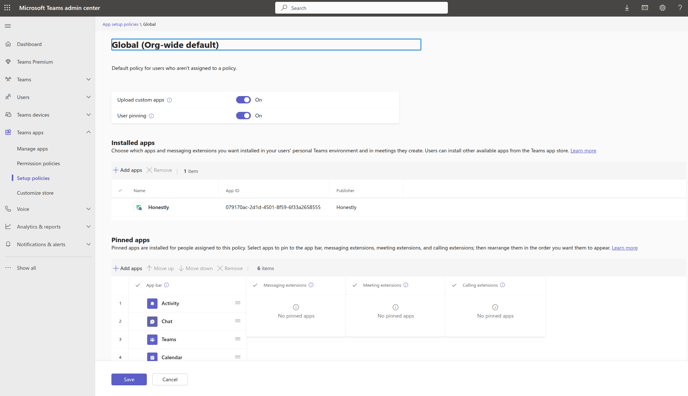Select all Meeting extensions checkmark
688x396 pixels.
click(355, 285)
